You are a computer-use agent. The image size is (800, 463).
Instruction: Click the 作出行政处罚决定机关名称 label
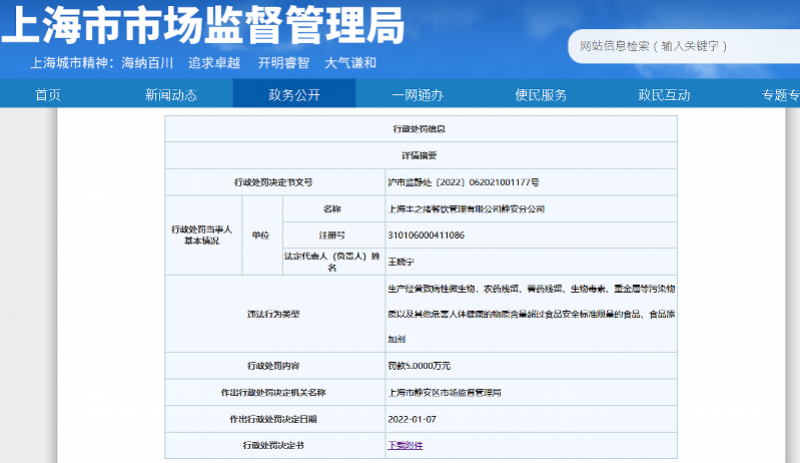click(273, 393)
